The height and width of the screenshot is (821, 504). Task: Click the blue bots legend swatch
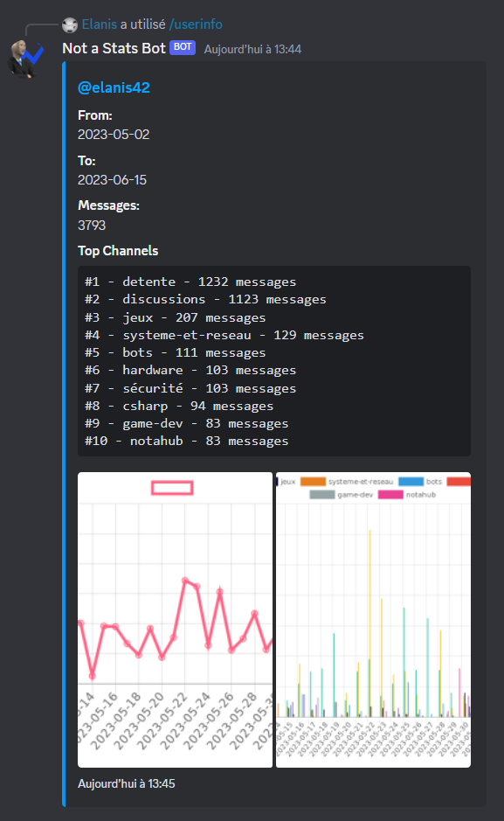point(411,482)
